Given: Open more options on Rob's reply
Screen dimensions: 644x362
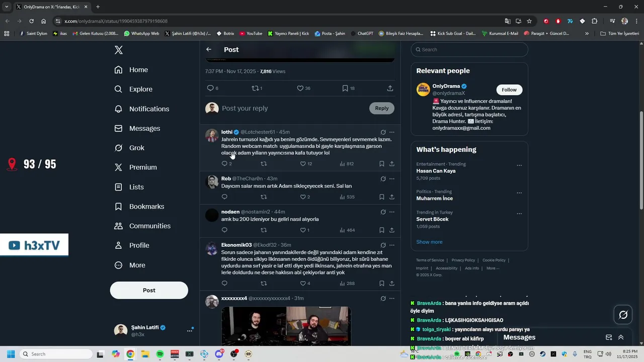Looking at the screenshot, I should tap(392, 178).
